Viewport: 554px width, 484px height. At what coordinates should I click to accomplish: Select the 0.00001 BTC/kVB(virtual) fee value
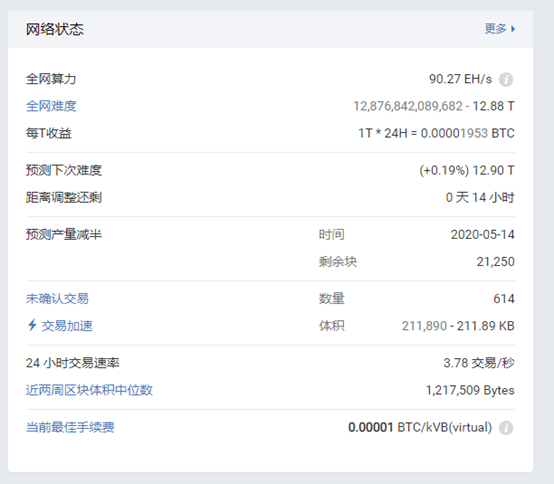[420, 427]
